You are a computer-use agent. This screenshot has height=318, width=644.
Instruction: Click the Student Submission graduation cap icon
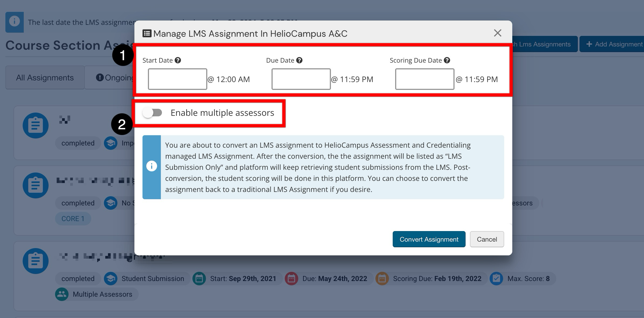pyautogui.click(x=111, y=279)
